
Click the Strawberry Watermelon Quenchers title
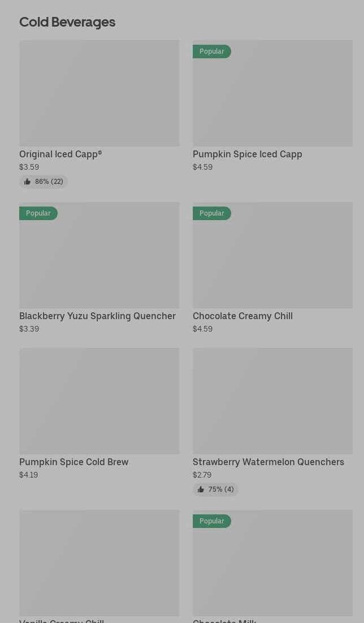point(268,462)
